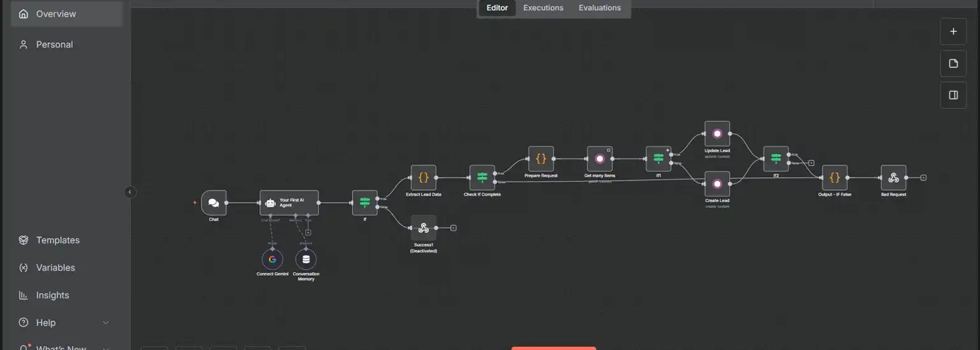The image size is (980, 350).
Task: Add a sticky note to the canvas
Action: click(953, 63)
